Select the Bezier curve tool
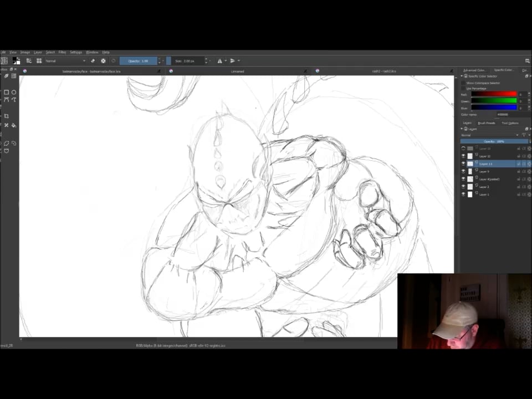The height and width of the screenshot is (399, 532). point(7,100)
